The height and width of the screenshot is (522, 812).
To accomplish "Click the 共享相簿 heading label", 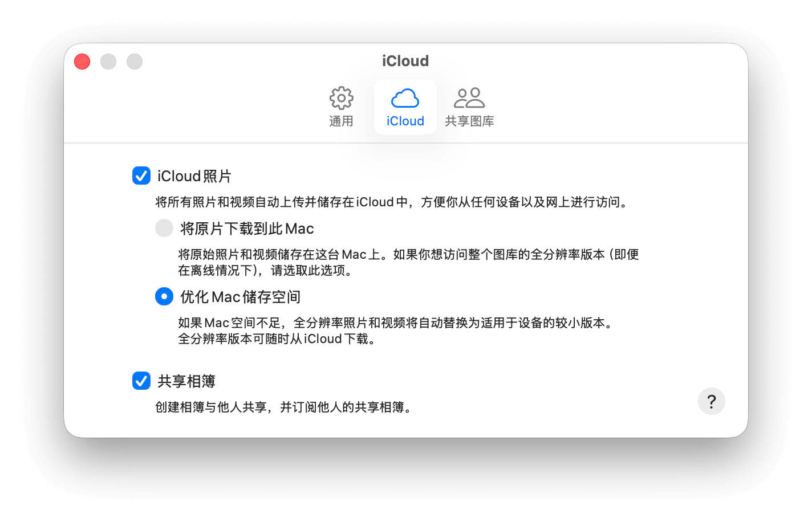I will click(186, 381).
